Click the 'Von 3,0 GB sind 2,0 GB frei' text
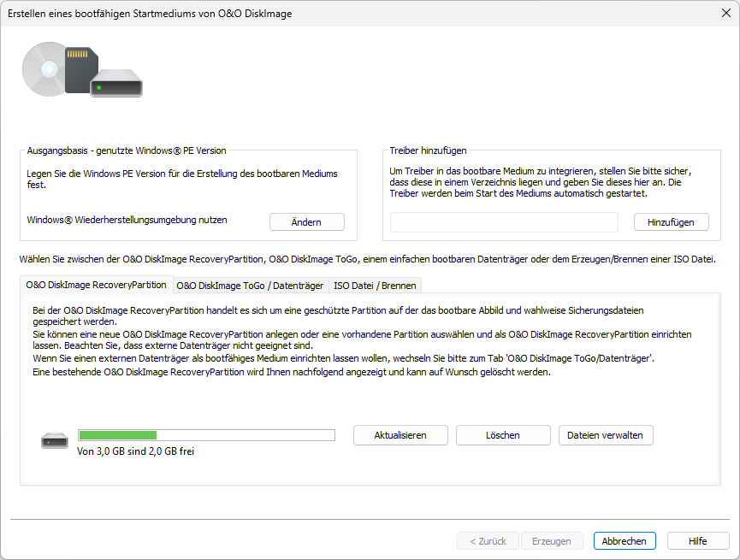This screenshot has height=560, width=740. [135, 451]
